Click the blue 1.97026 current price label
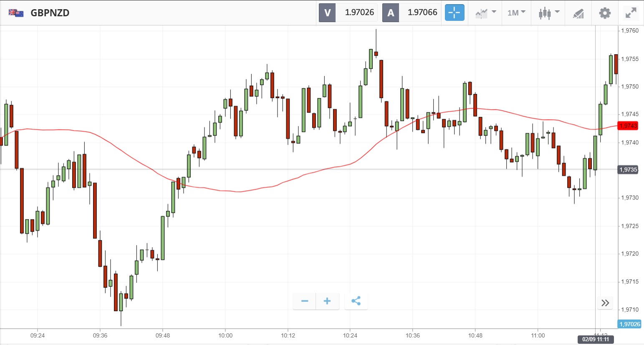This screenshot has width=644, height=345. tap(629, 324)
